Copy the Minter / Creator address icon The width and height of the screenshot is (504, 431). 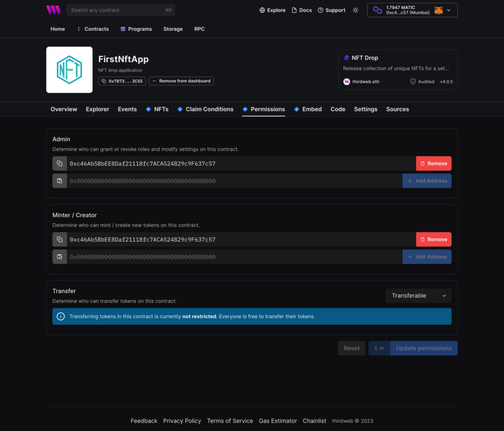60,240
